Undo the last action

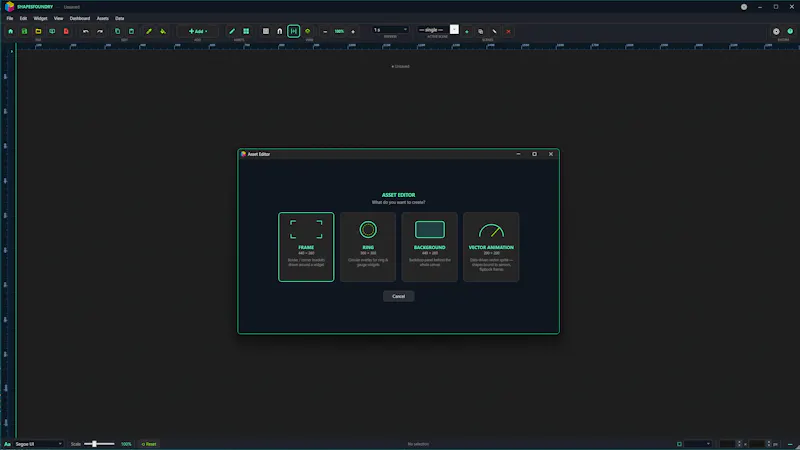(86, 31)
